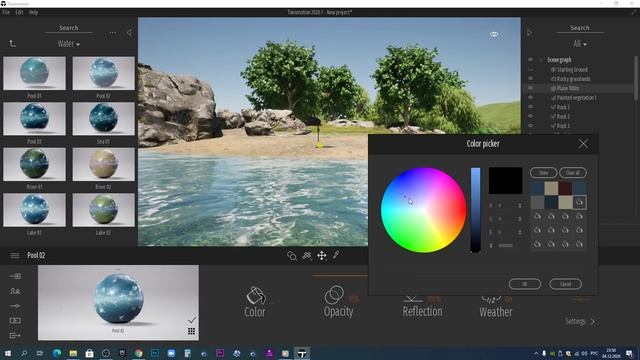This screenshot has height=360, width=640.
Task: Close the Color picker dialog
Action: (583, 144)
